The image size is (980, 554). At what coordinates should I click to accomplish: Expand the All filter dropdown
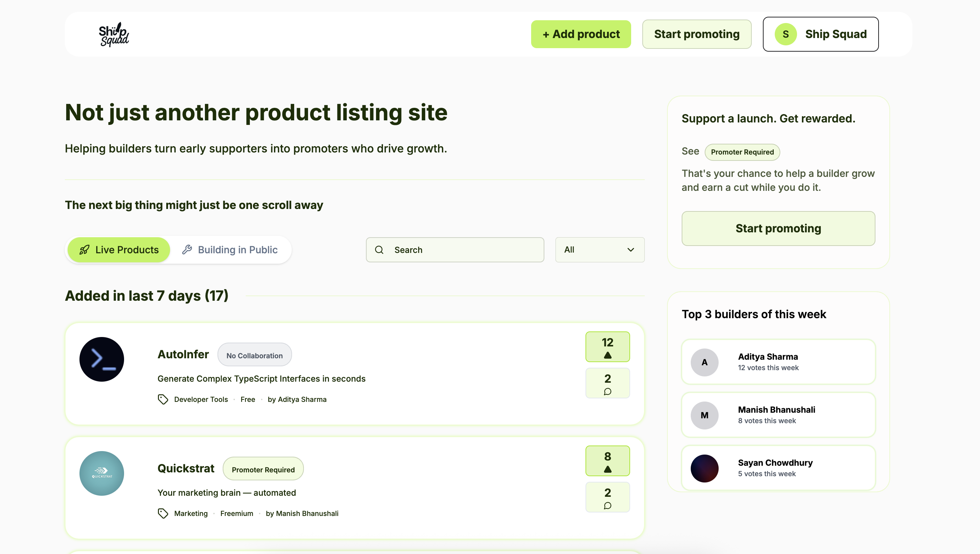pyautogui.click(x=599, y=250)
